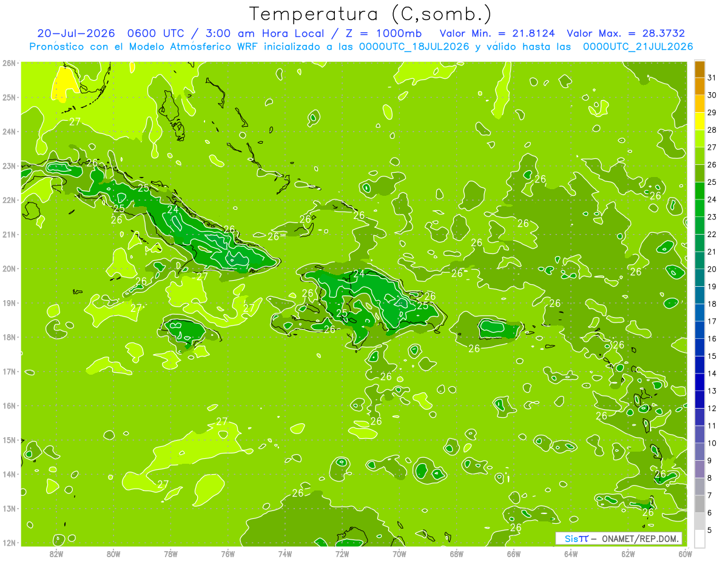Select the '20-Jul-2026' forecast date text
The width and height of the screenshot is (728, 562).
(78, 33)
